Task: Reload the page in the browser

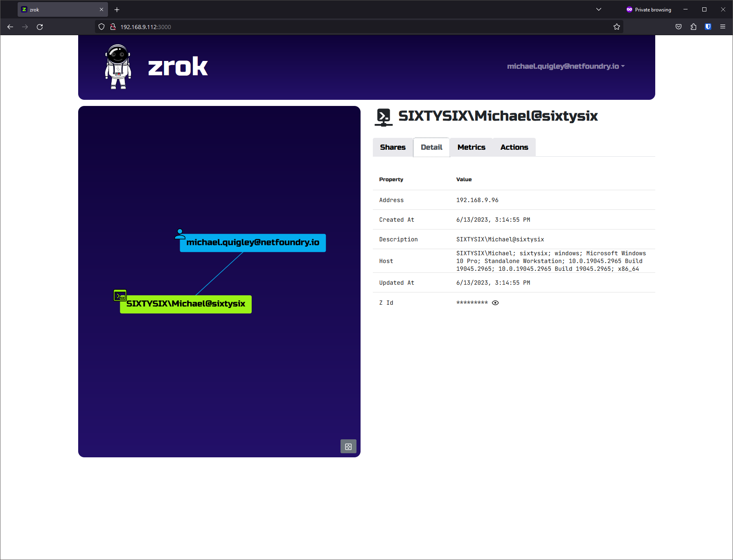Action: click(x=40, y=27)
